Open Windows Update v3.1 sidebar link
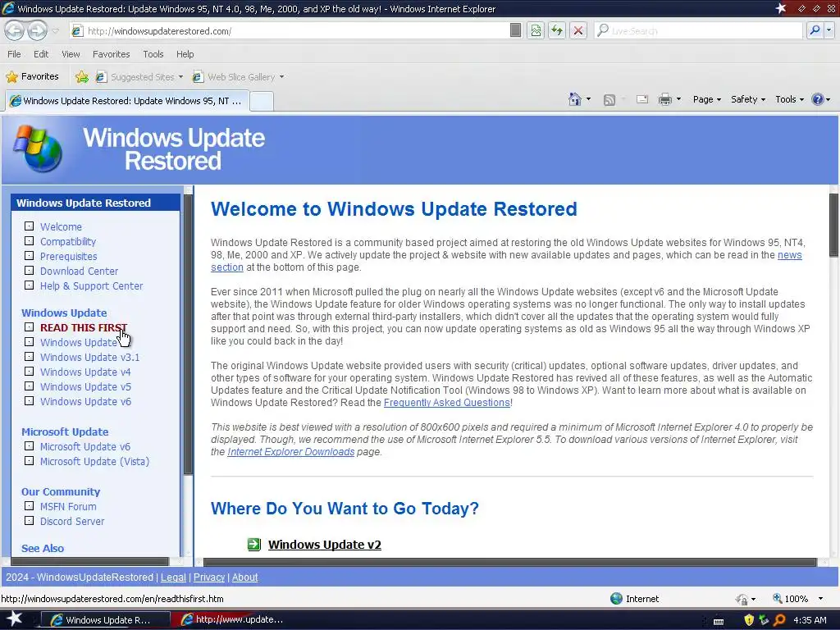840x630 pixels. pos(90,358)
